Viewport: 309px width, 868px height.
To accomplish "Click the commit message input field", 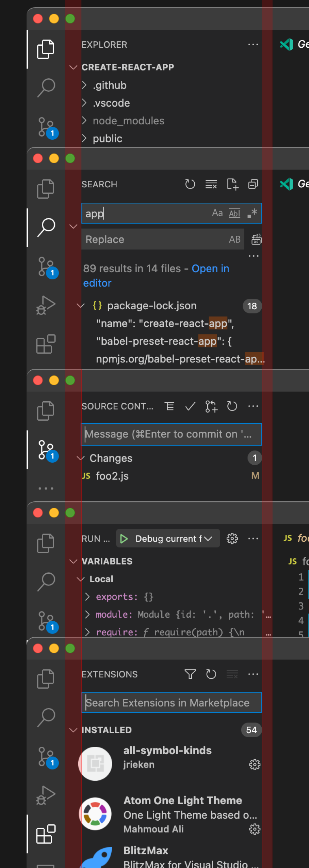I will (x=171, y=434).
